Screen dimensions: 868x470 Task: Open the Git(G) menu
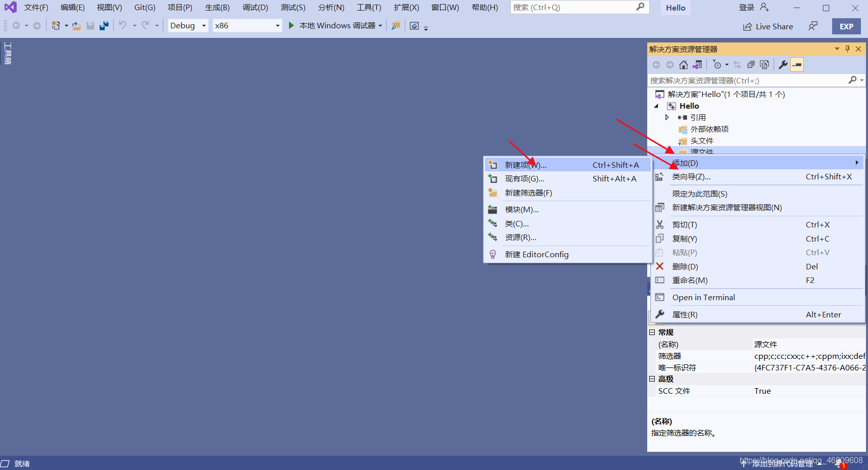point(145,8)
